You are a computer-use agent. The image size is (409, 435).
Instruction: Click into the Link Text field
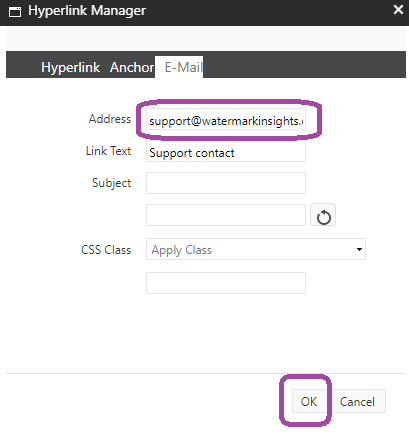[226, 152]
